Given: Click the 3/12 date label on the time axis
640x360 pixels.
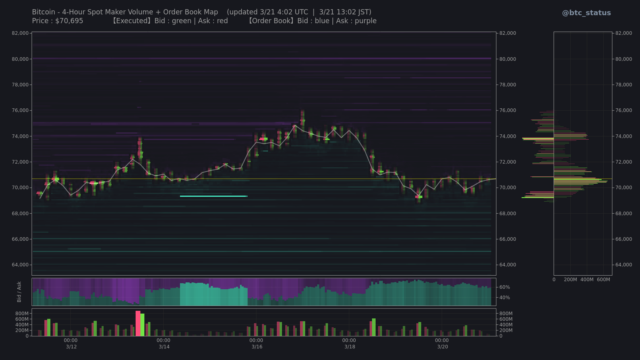Looking at the screenshot, I should [x=71, y=347].
